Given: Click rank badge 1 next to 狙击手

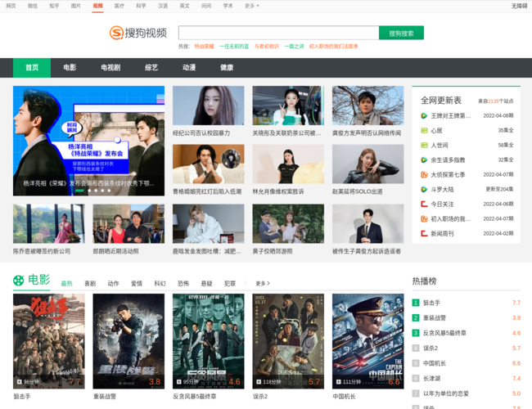Looking at the screenshot, I should (x=416, y=303).
